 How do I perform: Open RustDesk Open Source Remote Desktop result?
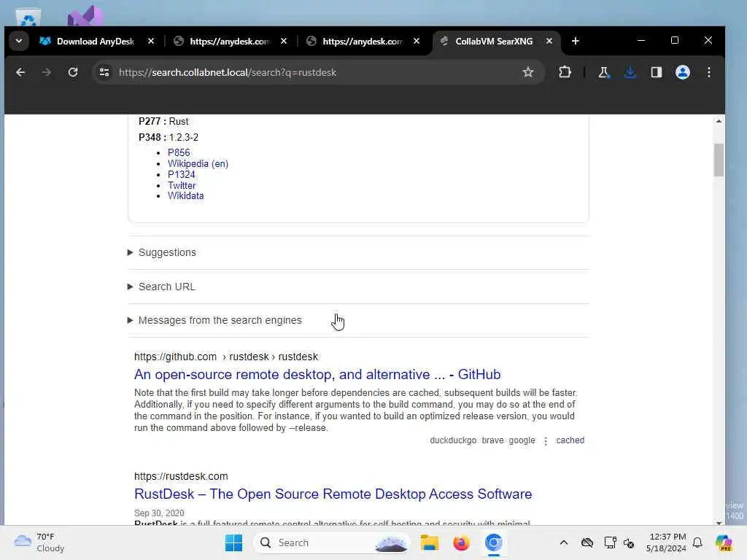(333, 494)
